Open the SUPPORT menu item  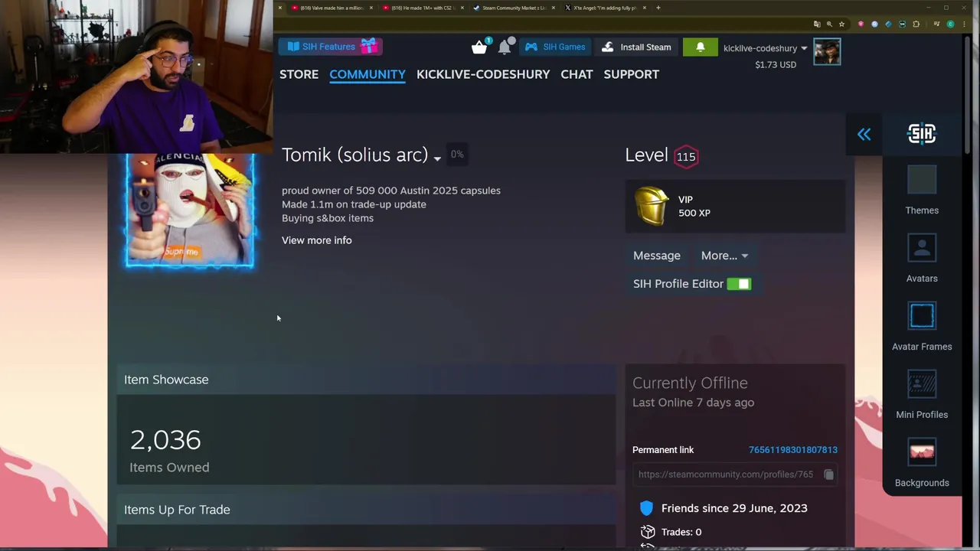tap(631, 74)
